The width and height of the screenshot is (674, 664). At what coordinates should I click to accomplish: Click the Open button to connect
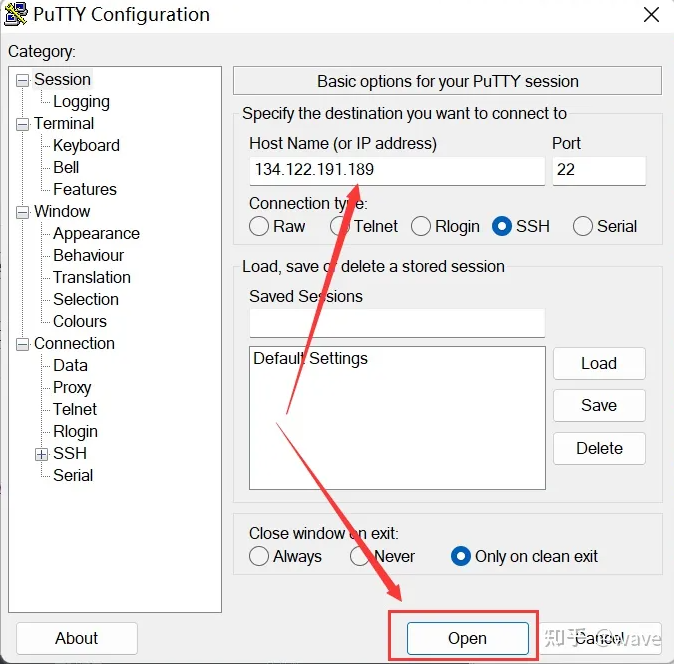[468, 638]
